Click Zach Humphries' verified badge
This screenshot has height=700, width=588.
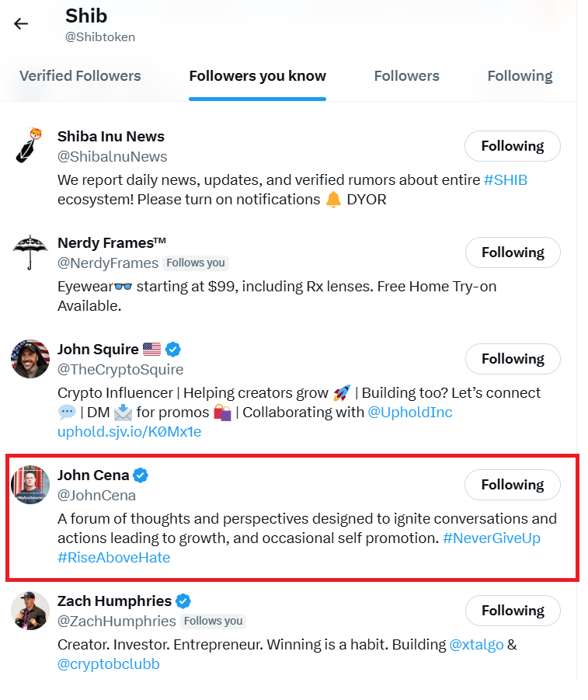183,601
